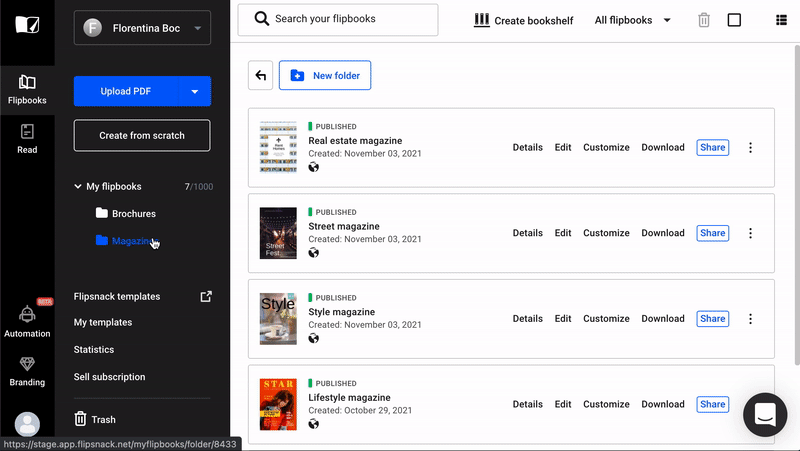Click globe visibility icon for Style magazine

(x=314, y=338)
